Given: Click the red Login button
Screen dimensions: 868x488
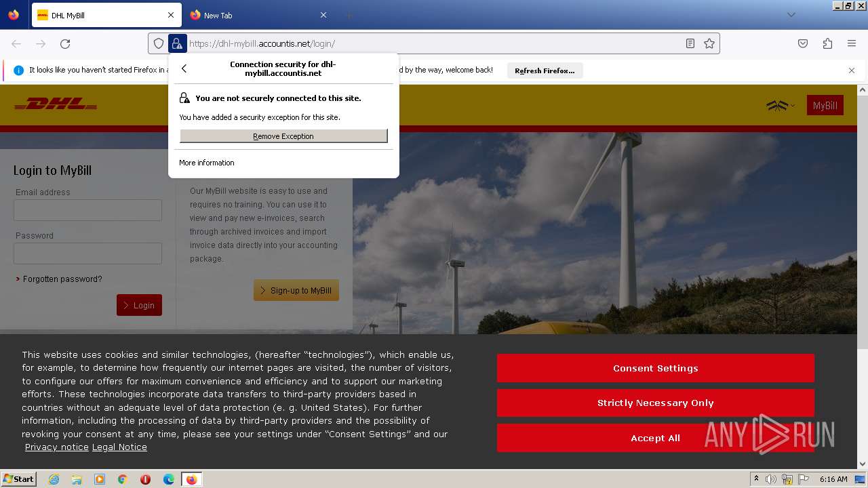Looking at the screenshot, I should (139, 305).
